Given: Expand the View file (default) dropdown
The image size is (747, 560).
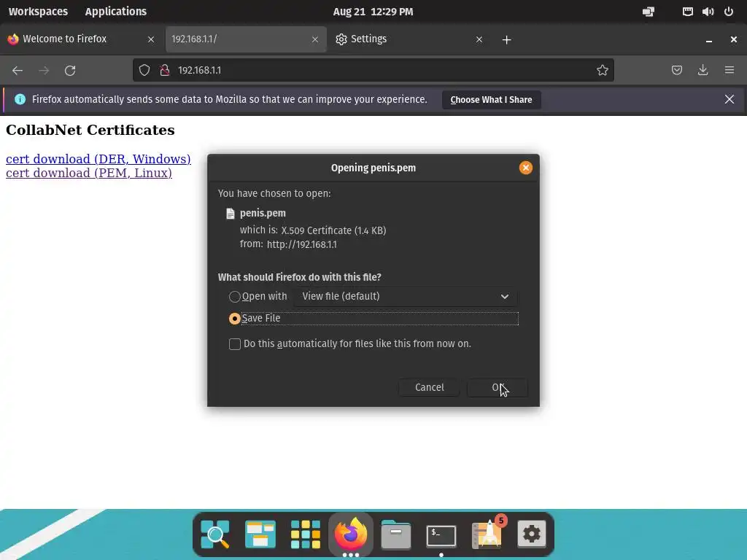Looking at the screenshot, I should [405, 296].
